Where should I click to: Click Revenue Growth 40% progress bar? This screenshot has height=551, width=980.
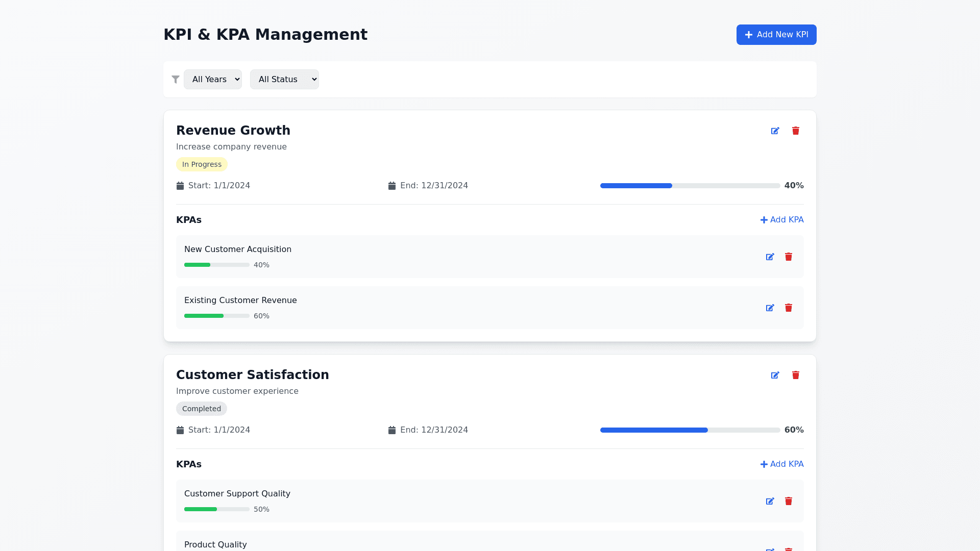(x=690, y=186)
